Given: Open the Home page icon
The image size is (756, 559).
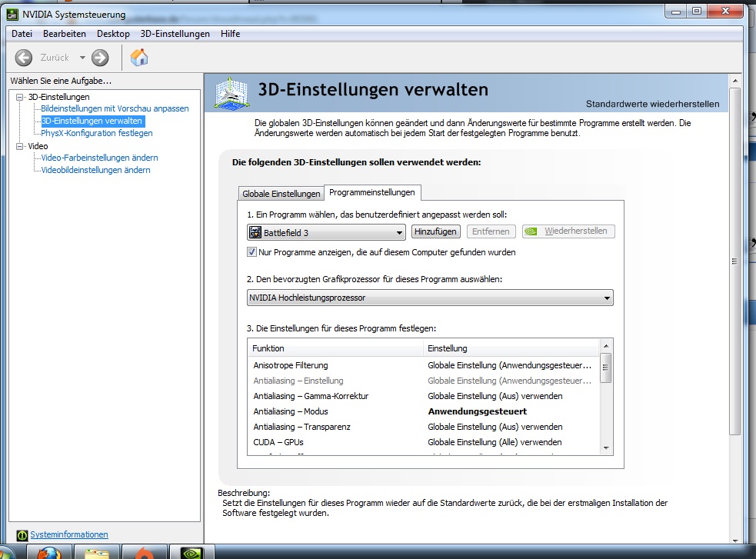Looking at the screenshot, I should coord(139,58).
